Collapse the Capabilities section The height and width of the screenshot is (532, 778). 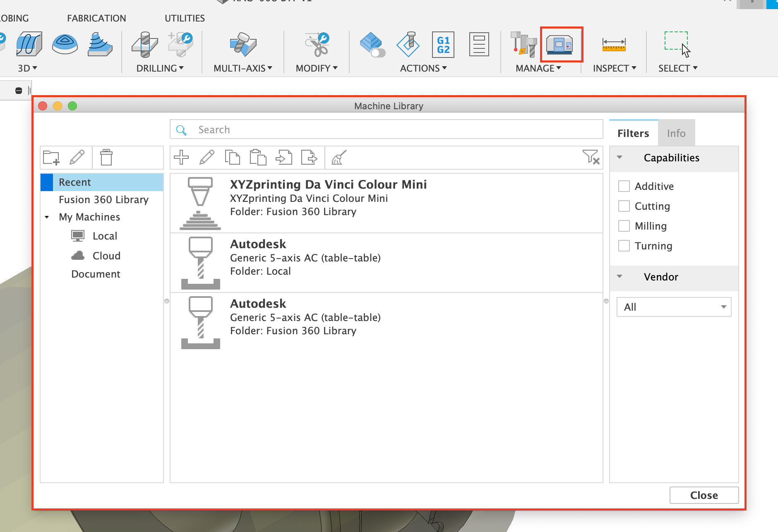620,157
